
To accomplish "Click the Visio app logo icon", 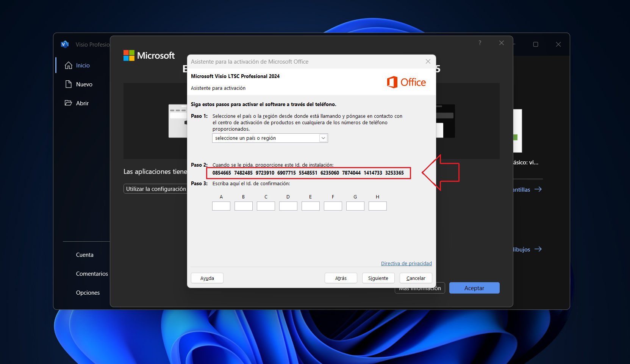I will click(65, 44).
